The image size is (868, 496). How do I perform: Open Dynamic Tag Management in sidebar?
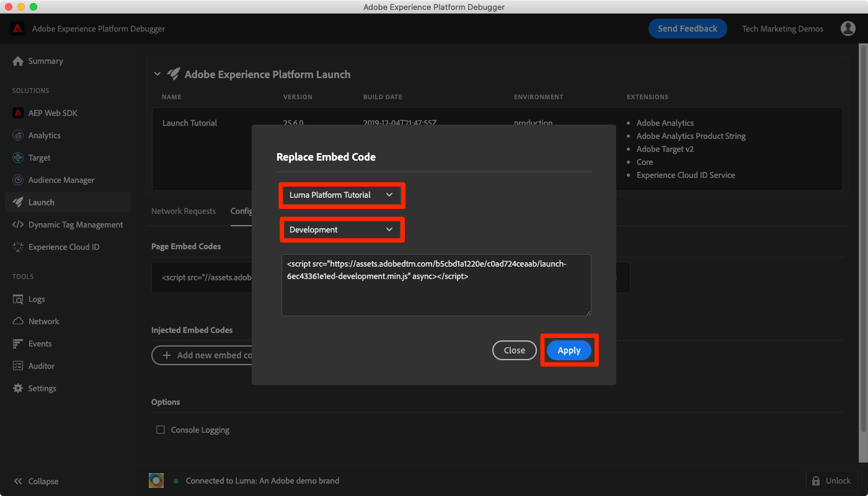tap(68, 224)
